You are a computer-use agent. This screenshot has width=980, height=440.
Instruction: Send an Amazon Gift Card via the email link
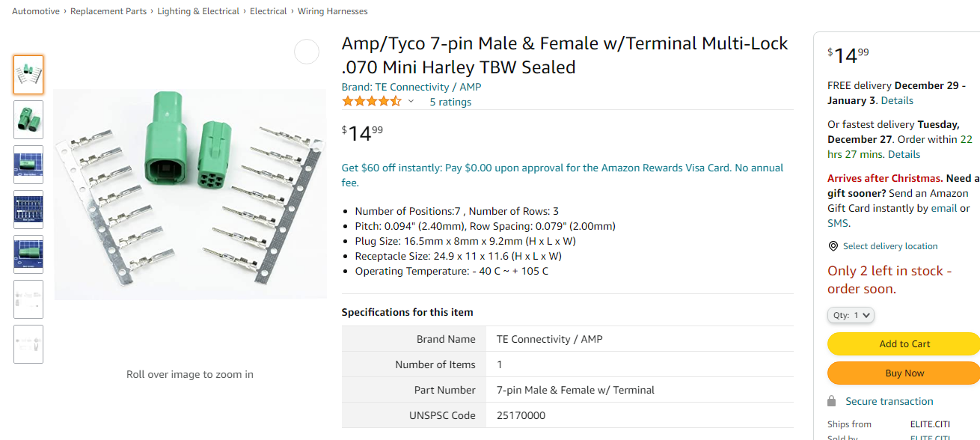point(944,207)
